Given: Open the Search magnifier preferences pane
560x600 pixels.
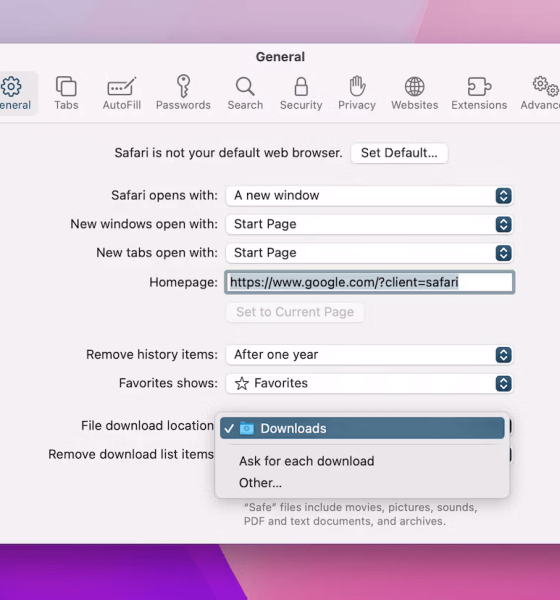Looking at the screenshot, I should pyautogui.click(x=245, y=93).
